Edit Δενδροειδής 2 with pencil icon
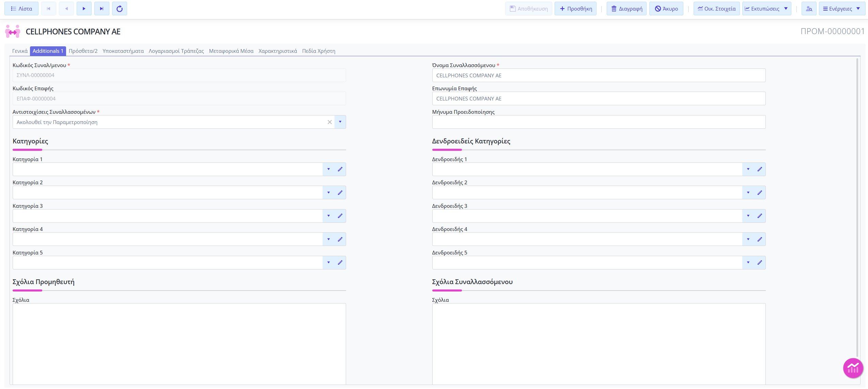The height and width of the screenshot is (389, 868). click(x=760, y=192)
